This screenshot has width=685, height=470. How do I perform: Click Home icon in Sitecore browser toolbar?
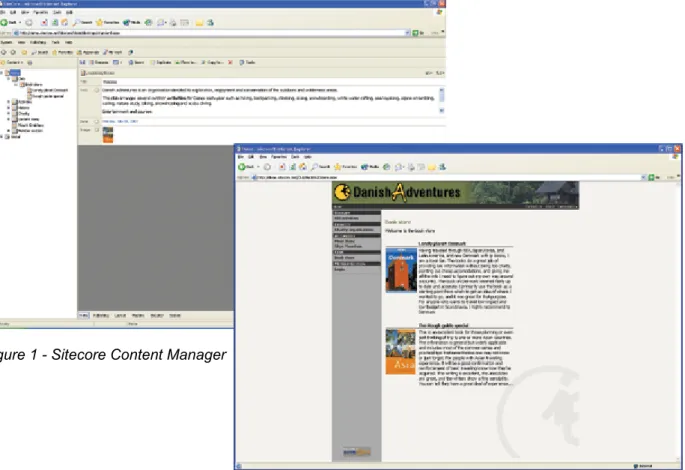point(65,22)
